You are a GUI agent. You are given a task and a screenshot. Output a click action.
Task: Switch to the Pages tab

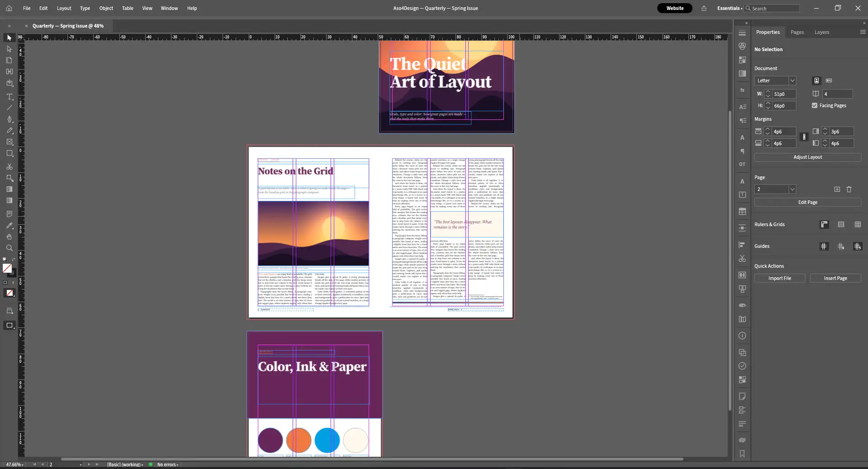pos(797,32)
